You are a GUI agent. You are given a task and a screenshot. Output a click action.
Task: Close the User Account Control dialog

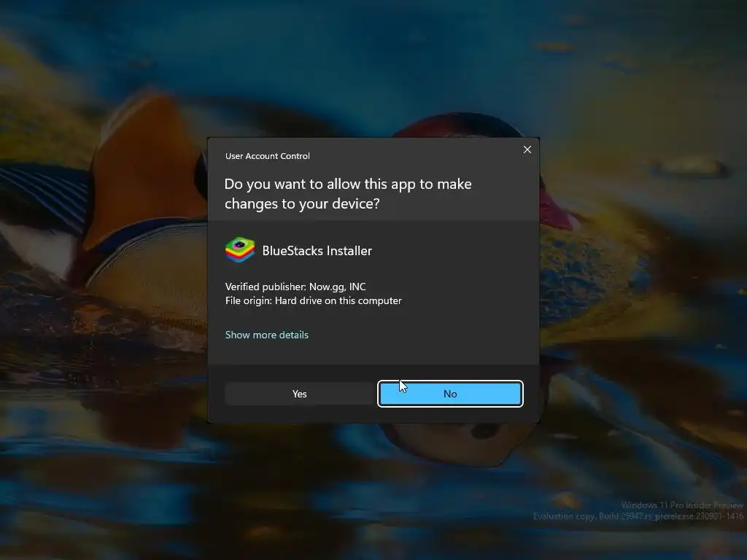pyautogui.click(x=527, y=149)
